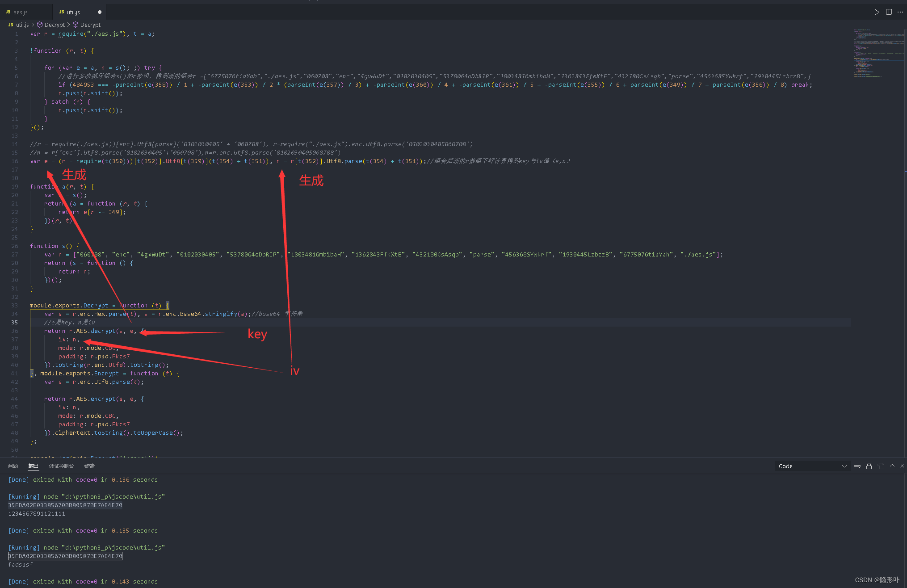Click the 'function s()' declaration line
Screen dimensions: 907x588
[55, 246]
